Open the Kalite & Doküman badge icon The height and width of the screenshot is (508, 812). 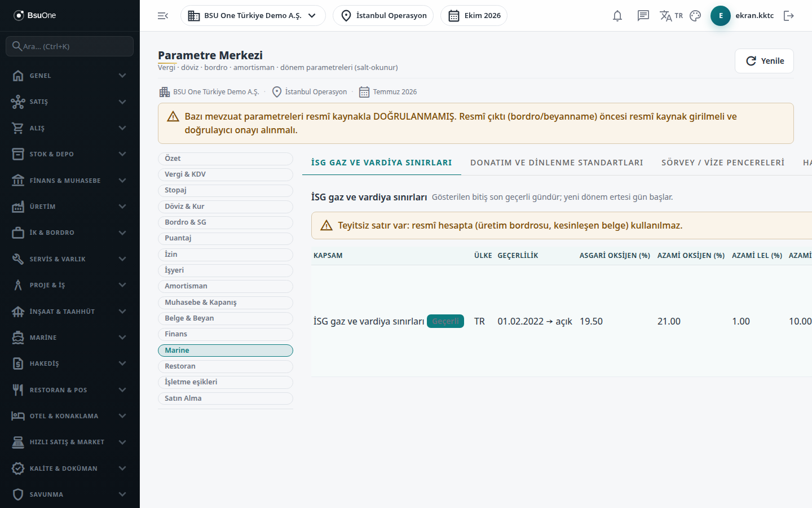click(x=18, y=468)
